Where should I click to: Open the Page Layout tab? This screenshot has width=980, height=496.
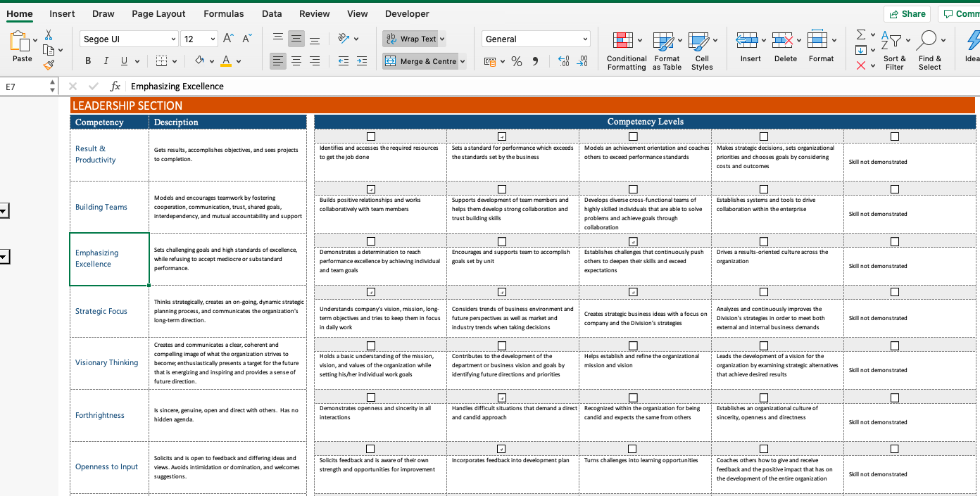(x=158, y=13)
